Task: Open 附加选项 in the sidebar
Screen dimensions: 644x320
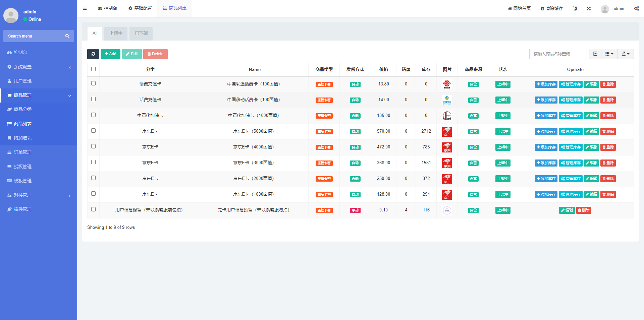Action: (39, 138)
